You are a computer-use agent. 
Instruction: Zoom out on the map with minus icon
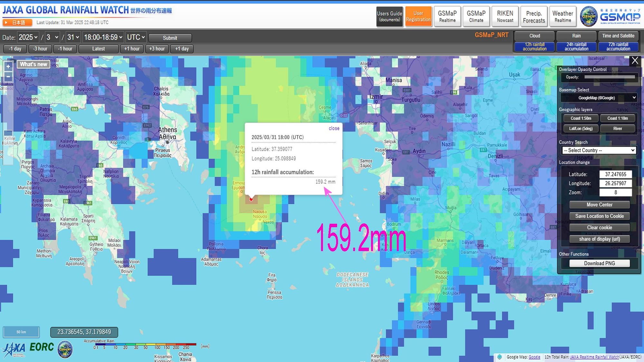pyautogui.click(x=8, y=77)
